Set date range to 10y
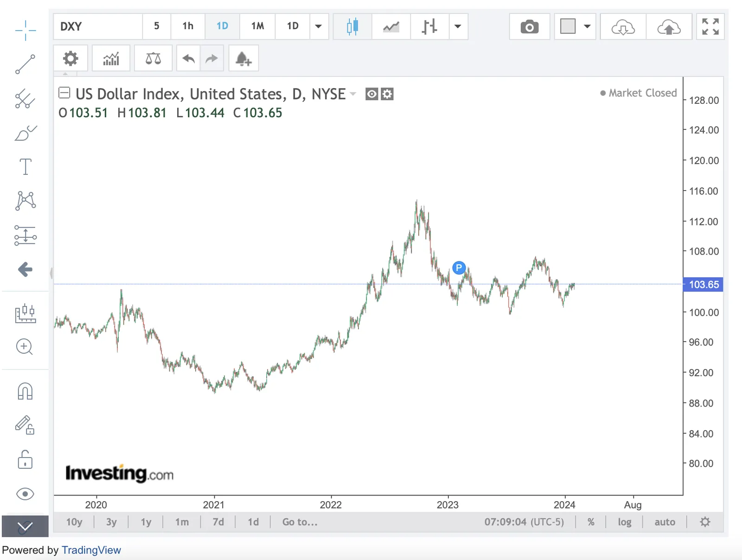 [x=74, y=522]
